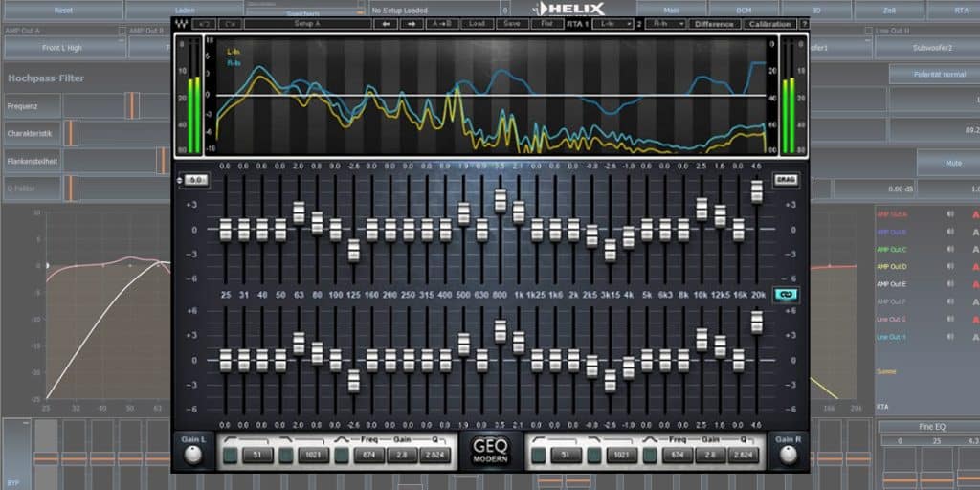Mute Line Out H speaker icon
980x490 pixels.
click(950, 336)
